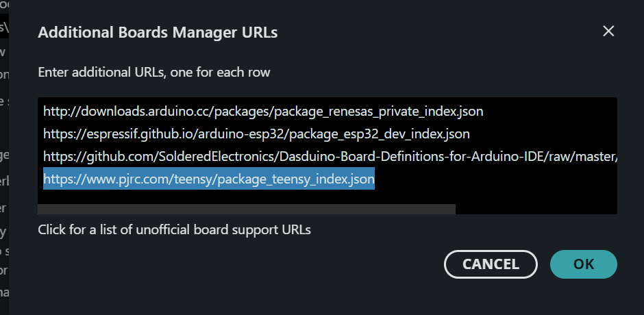Click the horizontal scrollbar thumb in the URL box

[x=247, y=209]
